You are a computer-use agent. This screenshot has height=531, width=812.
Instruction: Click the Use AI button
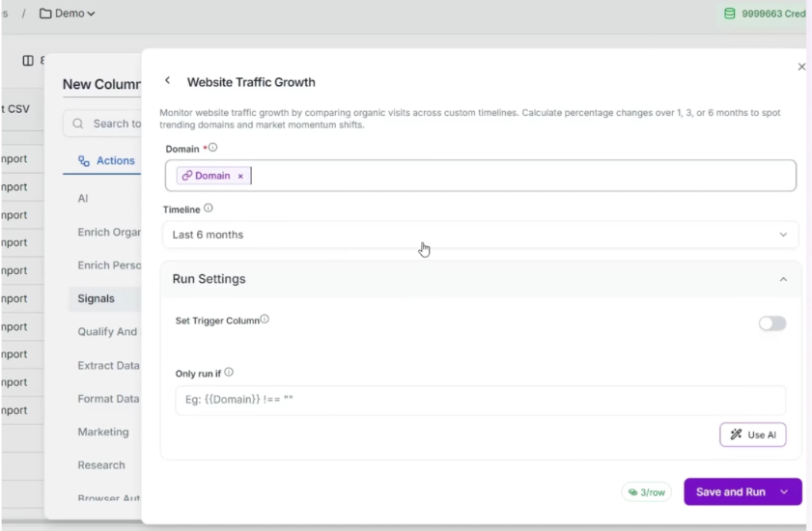752,434
